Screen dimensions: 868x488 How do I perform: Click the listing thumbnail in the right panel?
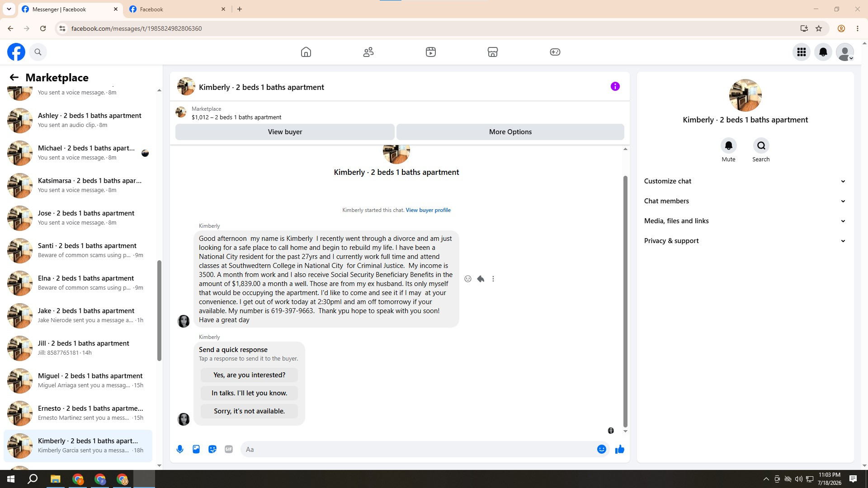(745, 95)
